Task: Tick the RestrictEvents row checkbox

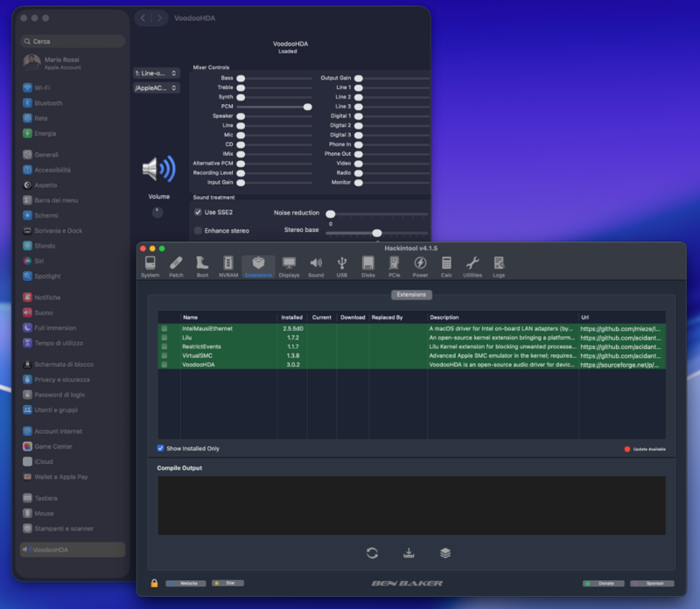Action: tap(164, 346)
